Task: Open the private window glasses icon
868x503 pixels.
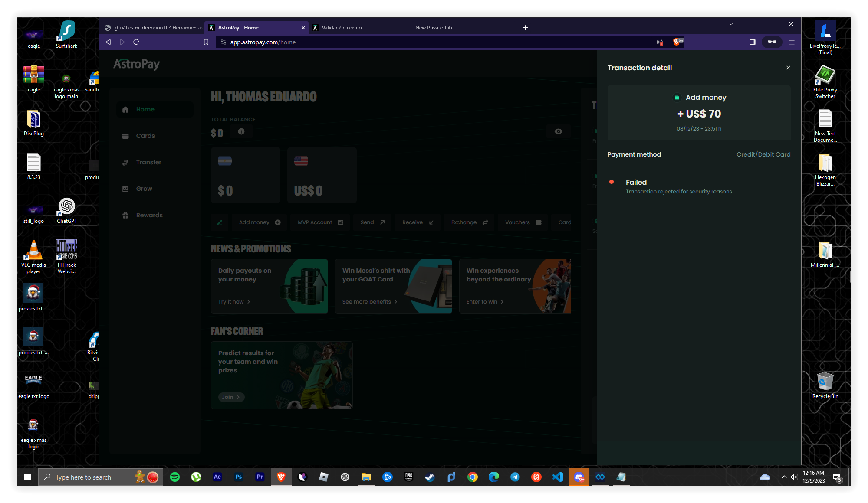Action: point(772,42)
